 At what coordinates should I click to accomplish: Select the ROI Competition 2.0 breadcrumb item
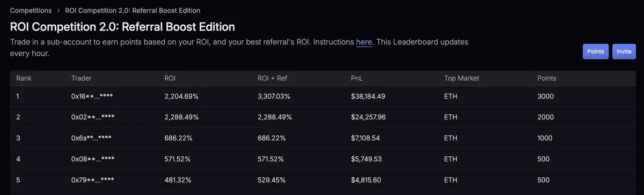[133, 10]
